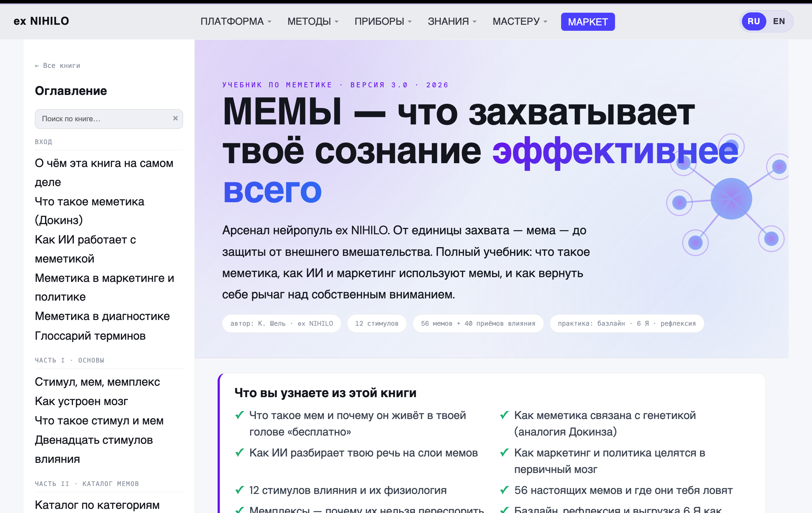Image resolution: width=812 pixels, height=513 pixels.
Task: Open chapter Меметика в диагностике
Action: [x=102, y=316]
